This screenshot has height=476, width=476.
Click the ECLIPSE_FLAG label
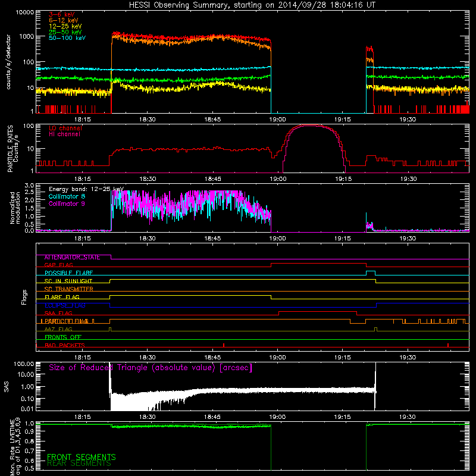[x=65, y=305]
